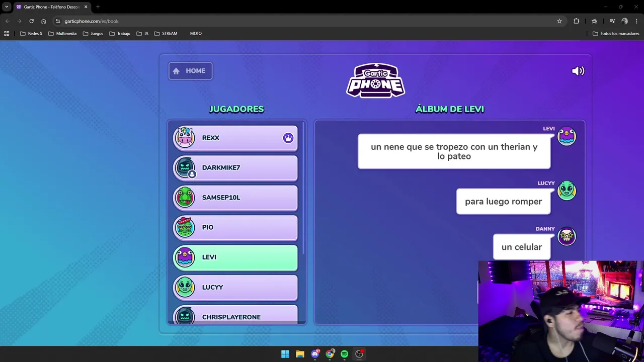Screen dimensions: 644x362
Task: Click DARKMIKE7's avatar
Action: (185, 167)
